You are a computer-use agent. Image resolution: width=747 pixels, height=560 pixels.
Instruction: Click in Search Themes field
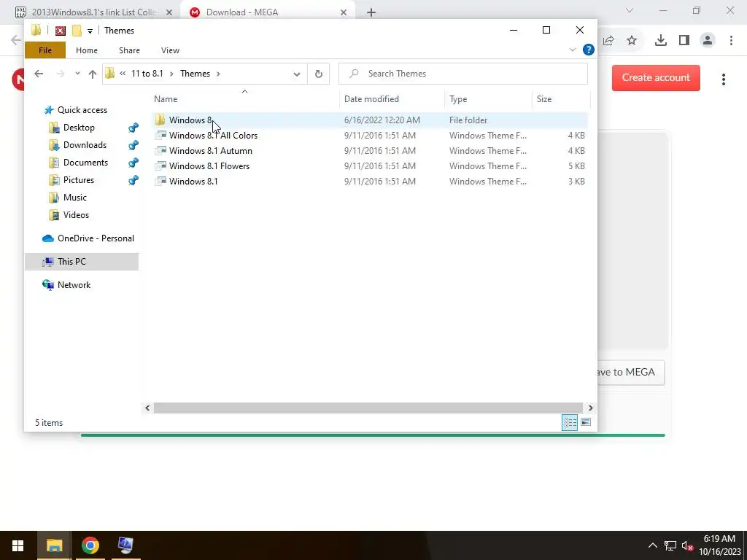[463, 74]
